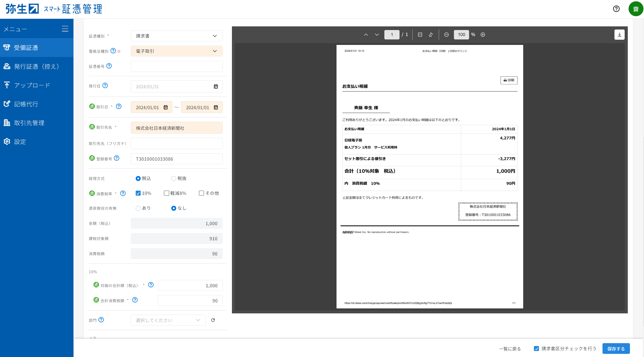Open 受領証憑 in the sidebar menu

[37, 48]
